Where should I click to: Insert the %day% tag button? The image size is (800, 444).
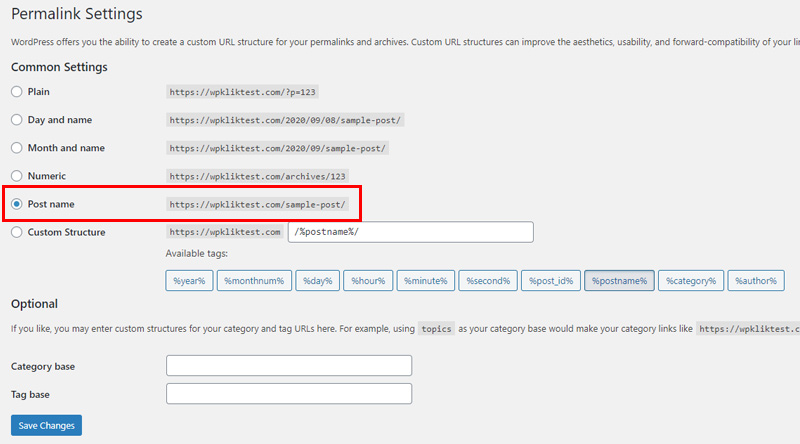317,281
